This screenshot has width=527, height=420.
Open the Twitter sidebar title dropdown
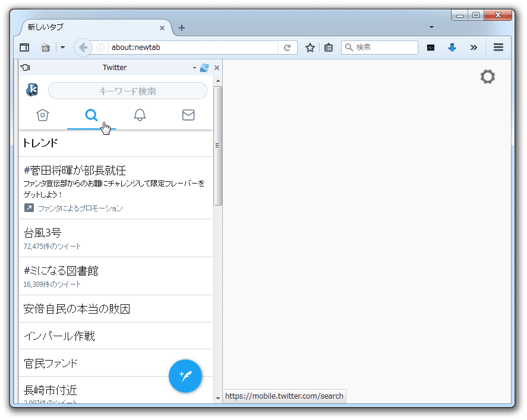pos(194,68)
